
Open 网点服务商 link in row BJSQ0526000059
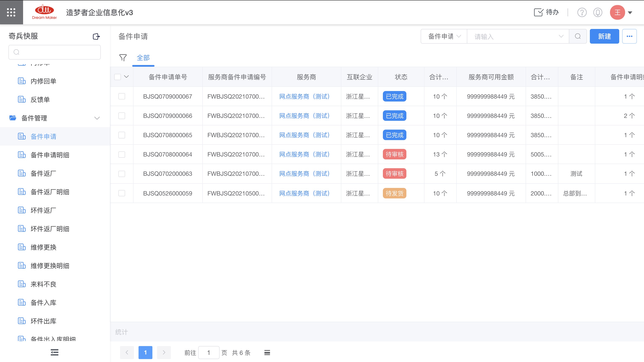[x=305, y=193]
